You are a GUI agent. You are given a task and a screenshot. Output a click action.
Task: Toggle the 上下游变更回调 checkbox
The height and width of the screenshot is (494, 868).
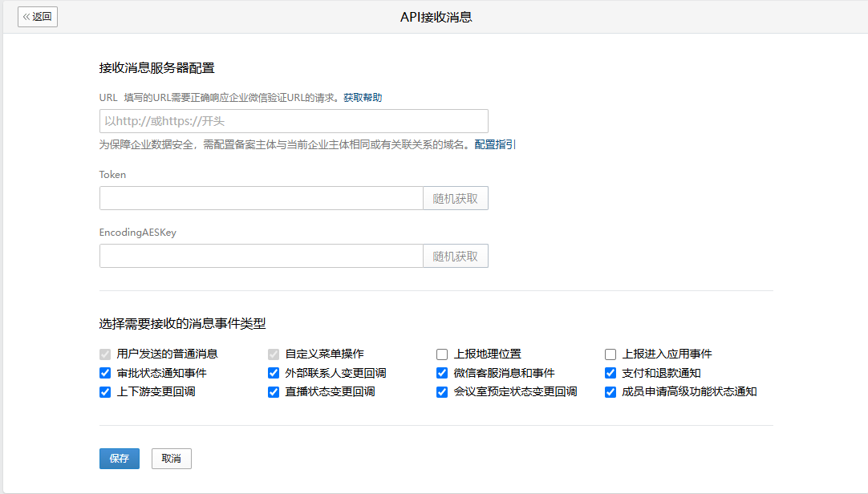coord(104,391)
